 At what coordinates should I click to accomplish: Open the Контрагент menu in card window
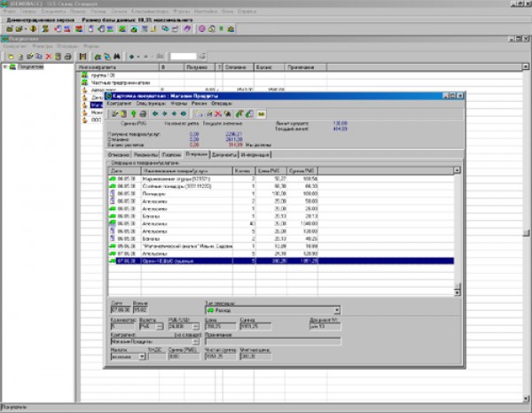[x=119, y=103]
